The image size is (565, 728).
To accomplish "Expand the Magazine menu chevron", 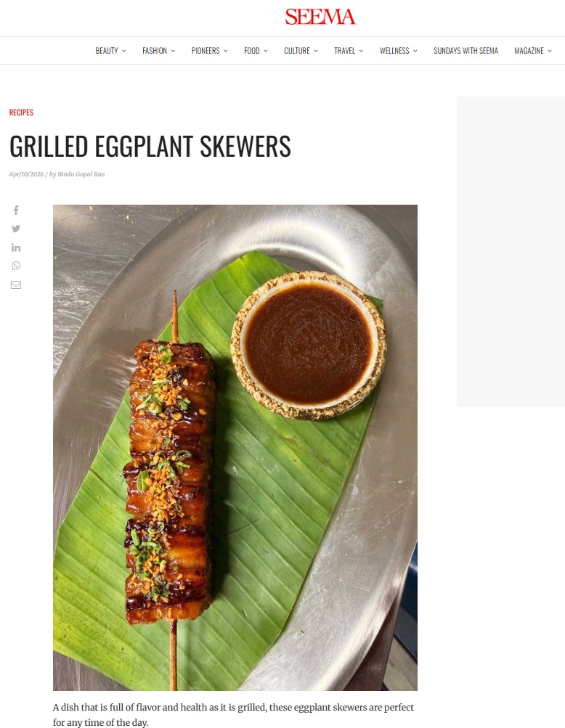I will (x=550, y=51).
